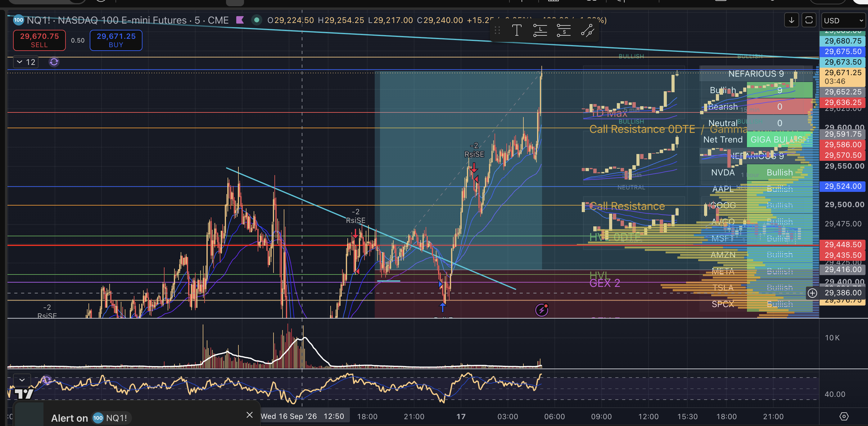
Task: Click the blue up arrow signal marker
Action: (442, 307)
